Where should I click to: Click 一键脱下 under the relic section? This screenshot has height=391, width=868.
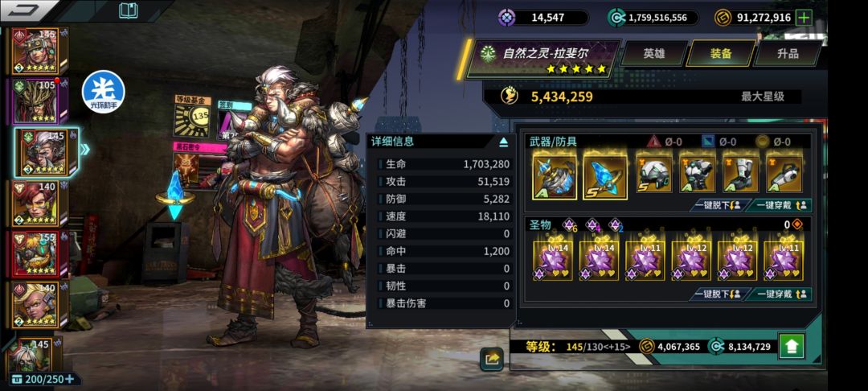tap(717, 294)
